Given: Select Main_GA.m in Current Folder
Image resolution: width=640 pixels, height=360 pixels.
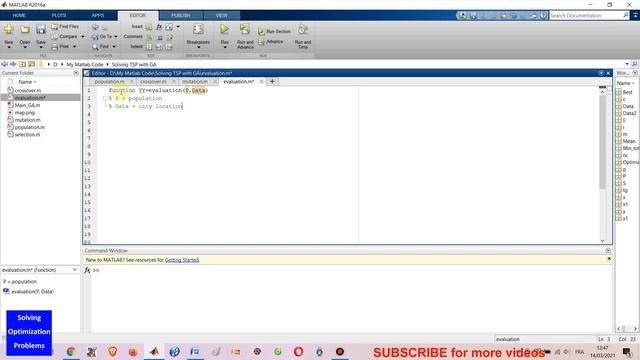Looking at the screenshot, I should pyautogui.click(x=27, y=105).
